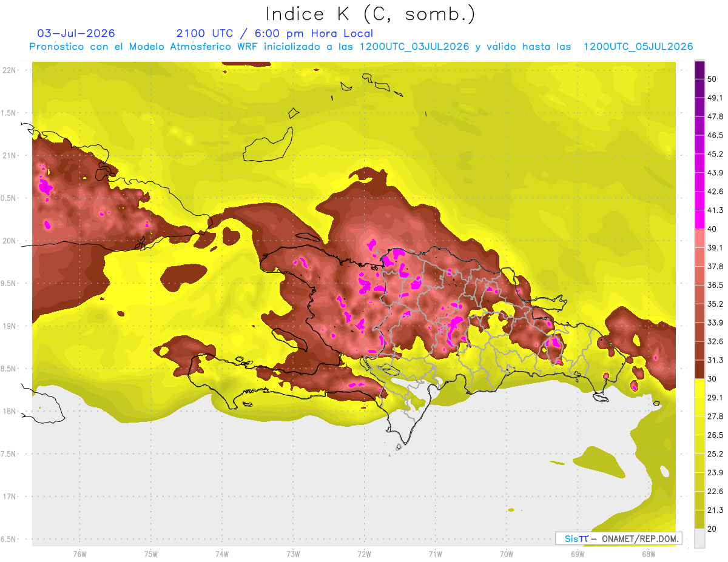
Task: Click the dark brown legend band between 30 and 31.3
Action: (x=699, y=369)
